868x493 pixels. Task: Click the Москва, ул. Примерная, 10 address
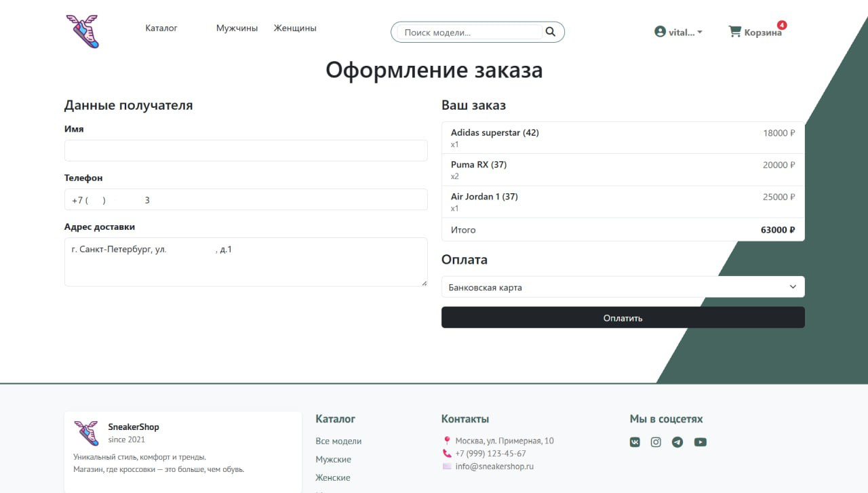(x=505, y=441)
